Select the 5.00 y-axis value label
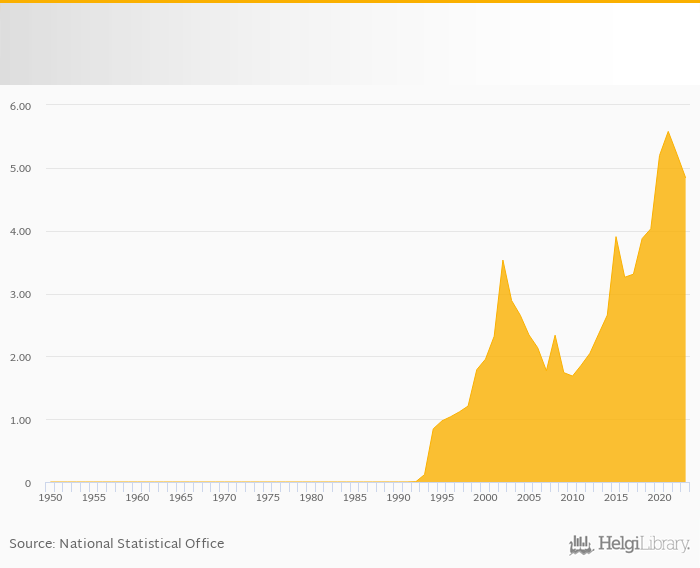Image resolution: width=700 pixels, height=568 pixels. (20, 169)
